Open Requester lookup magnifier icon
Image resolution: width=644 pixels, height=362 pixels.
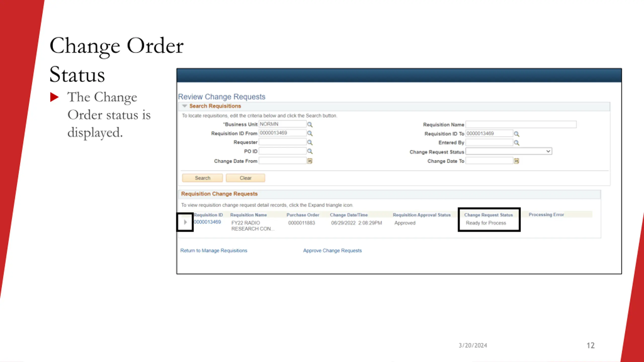[310, 142]
